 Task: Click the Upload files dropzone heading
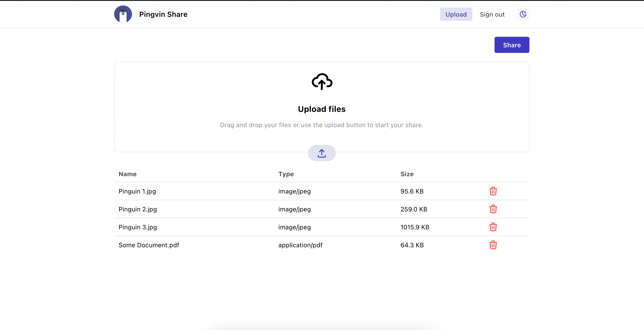pyautogui.click(x=322, y=109)
